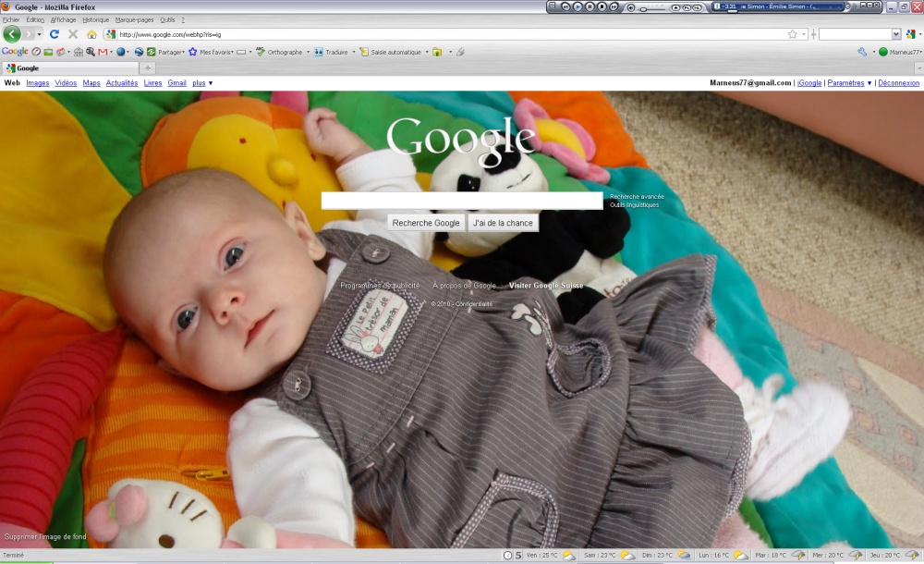924x564 pixels.
Task: Go to previous track in media player
Action: click(x=565, y=6)
